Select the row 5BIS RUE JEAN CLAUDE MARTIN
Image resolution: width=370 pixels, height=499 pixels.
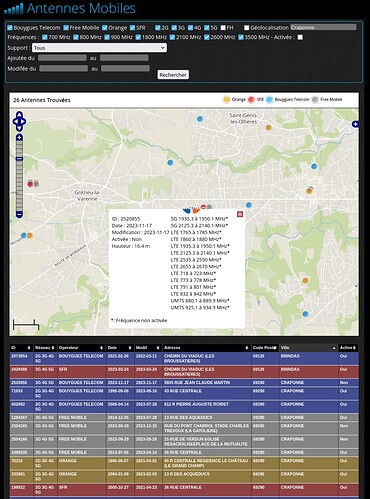click(184, 382)
